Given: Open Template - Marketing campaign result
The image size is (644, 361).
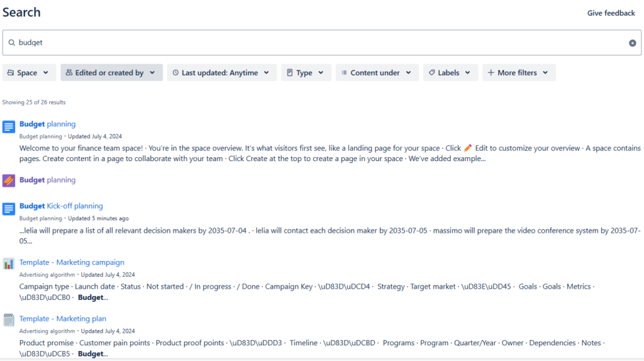Looking at the screenshot, I should coord(72,262).
